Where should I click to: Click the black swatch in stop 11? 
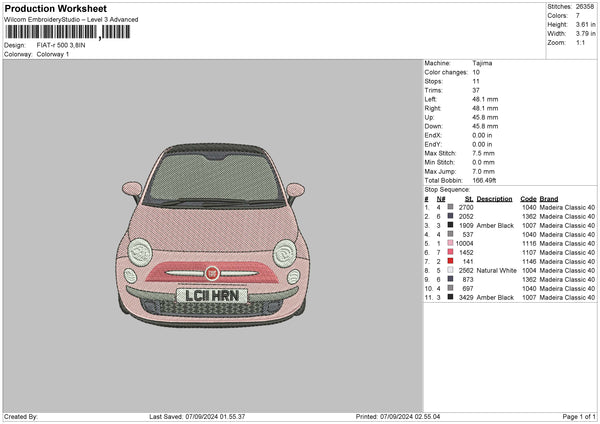(x=451, y=298)
